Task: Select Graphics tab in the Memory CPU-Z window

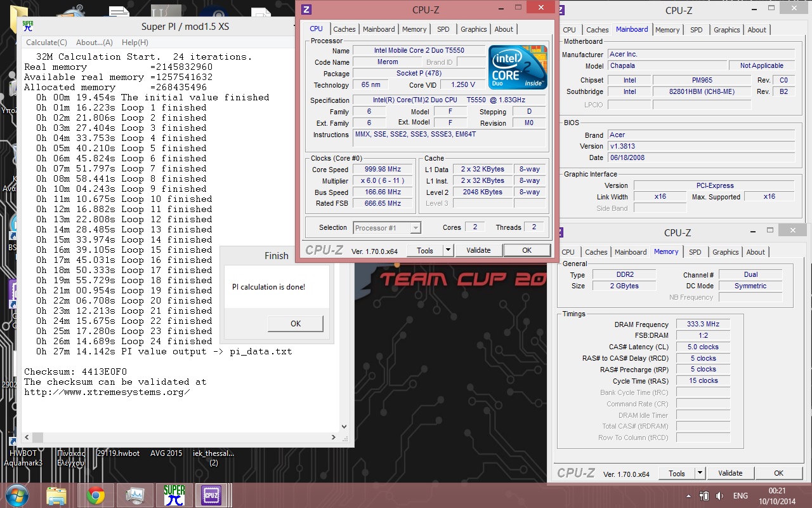Action: (x=726, y=252)
